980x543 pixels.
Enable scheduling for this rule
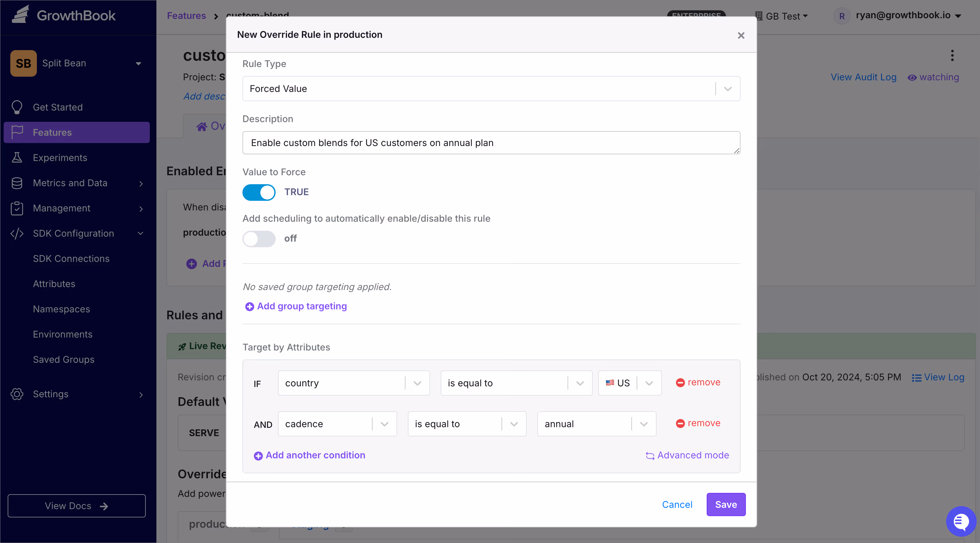click(x=259, y=239)
